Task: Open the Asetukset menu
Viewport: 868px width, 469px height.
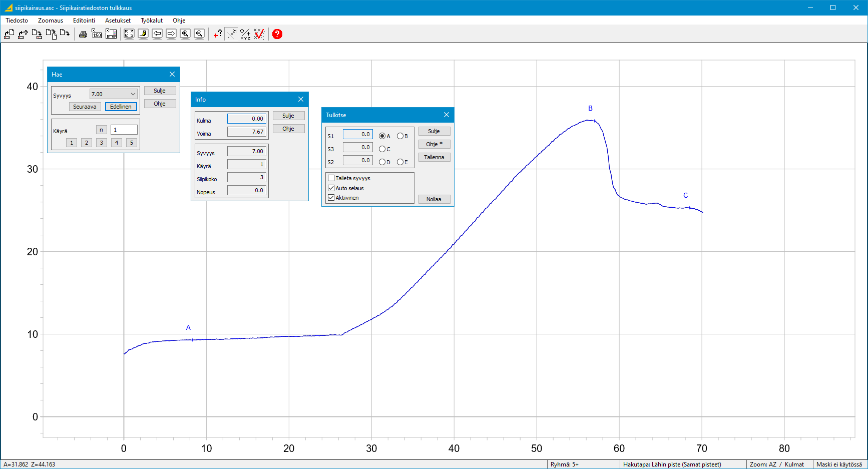Action: click(118, 21)
